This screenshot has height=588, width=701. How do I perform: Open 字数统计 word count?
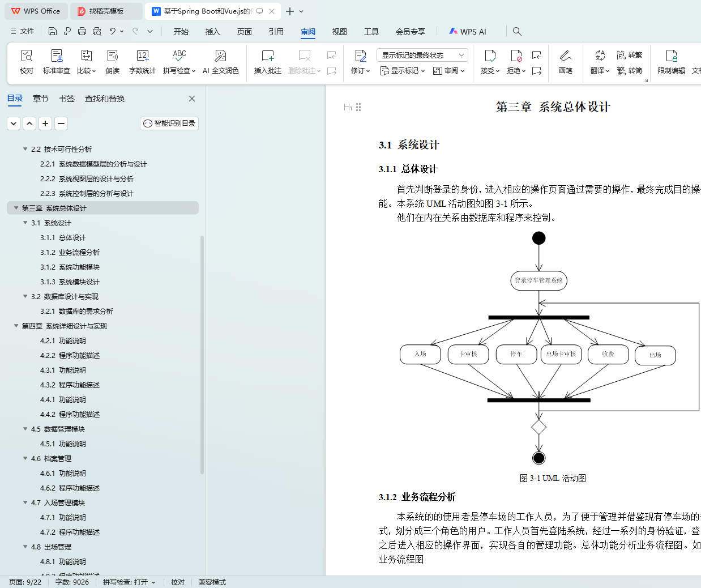click(x=142, y=61)
